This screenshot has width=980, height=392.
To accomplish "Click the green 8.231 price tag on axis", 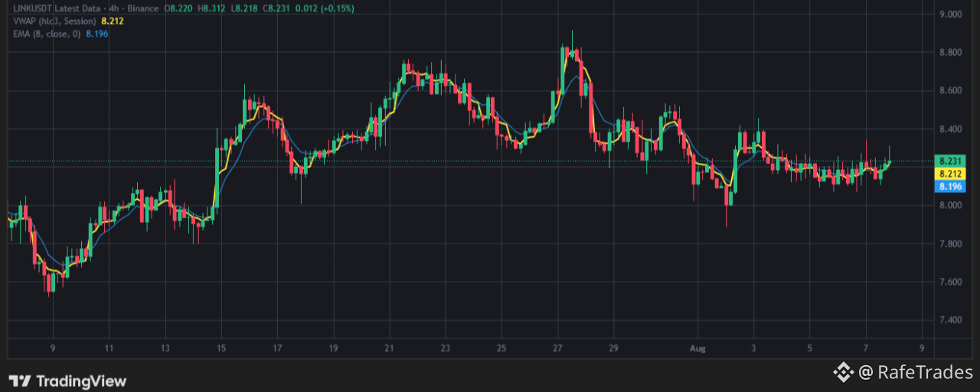I will click(x=949, y=161).
